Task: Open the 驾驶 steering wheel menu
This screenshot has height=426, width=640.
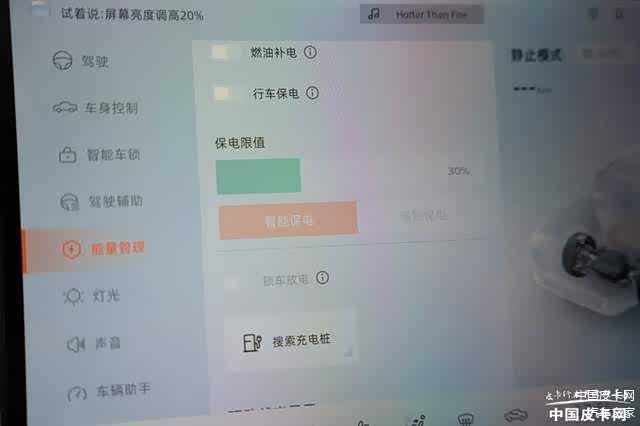Action: (x=80, y=61)
